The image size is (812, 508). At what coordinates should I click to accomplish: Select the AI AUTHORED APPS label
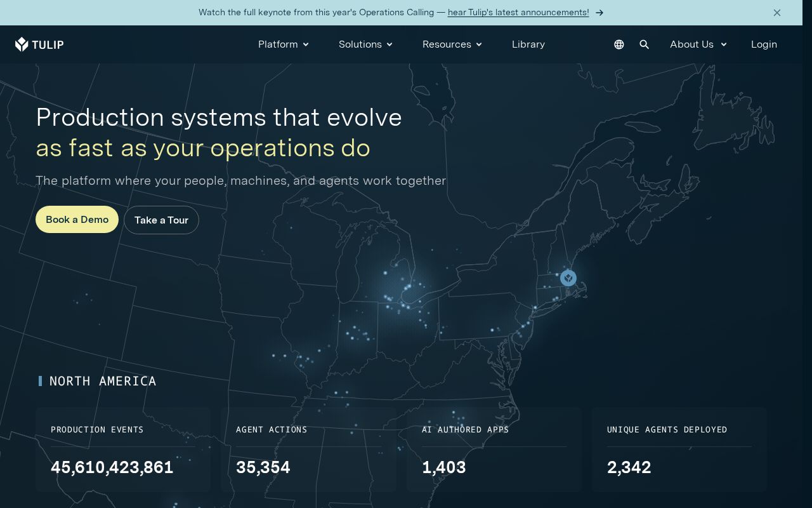pos(466,430)
